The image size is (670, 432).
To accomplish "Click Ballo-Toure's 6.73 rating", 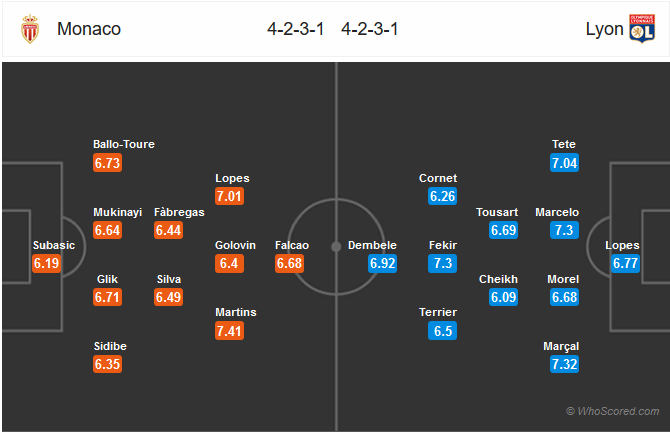I will click(x=109, y=163).
